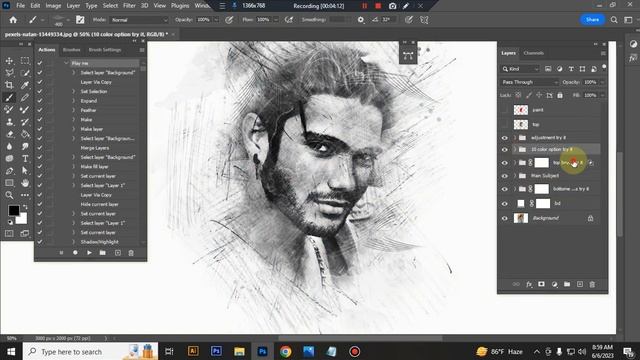Create a new group in Layers panel

tap(567, 284)
